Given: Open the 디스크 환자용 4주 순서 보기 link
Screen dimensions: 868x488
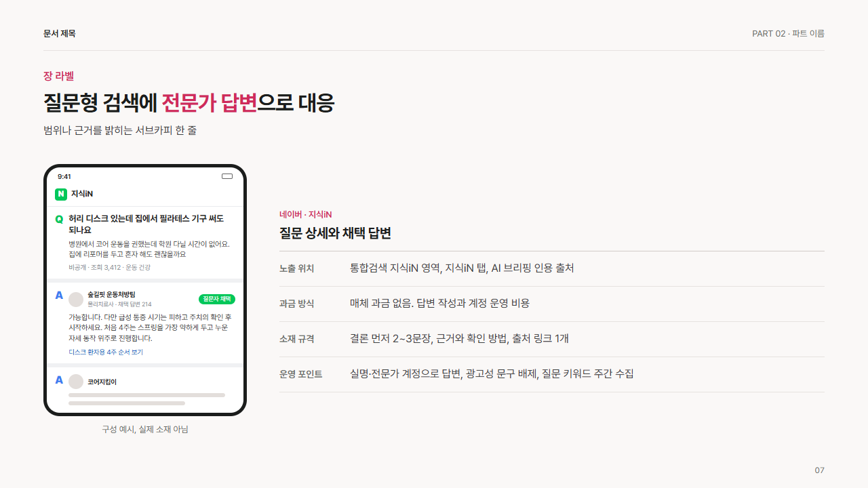Looking at the screenshot, I should click(x=106, y=352).
